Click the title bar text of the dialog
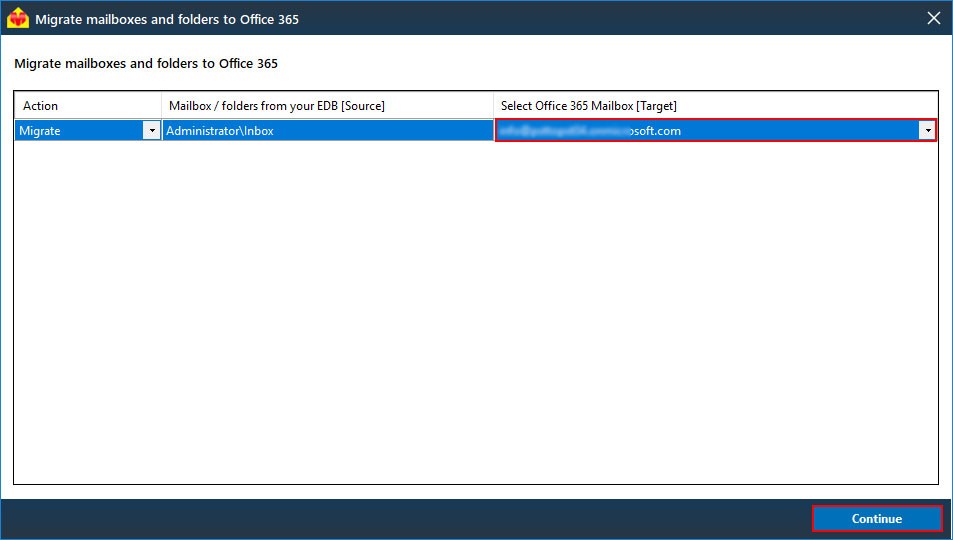Screen dimensions: 953x540 pyautogui.click(x=167, y=19)
